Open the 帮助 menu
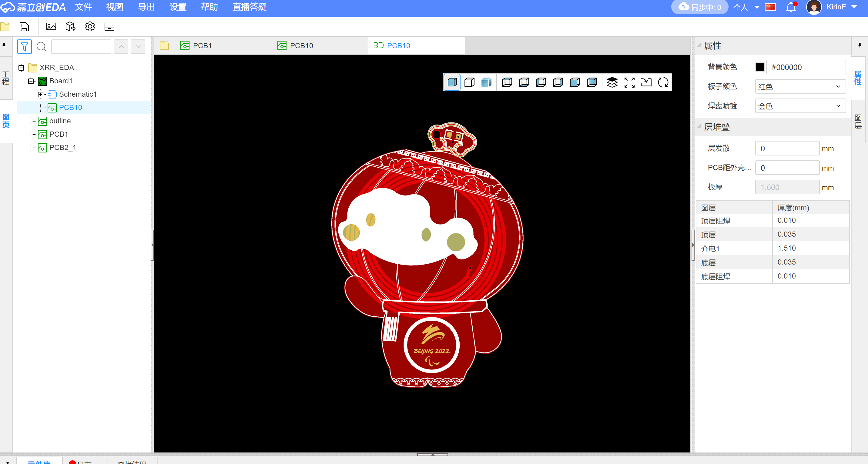This screenshot has width=868, height=464. [209, 7]
